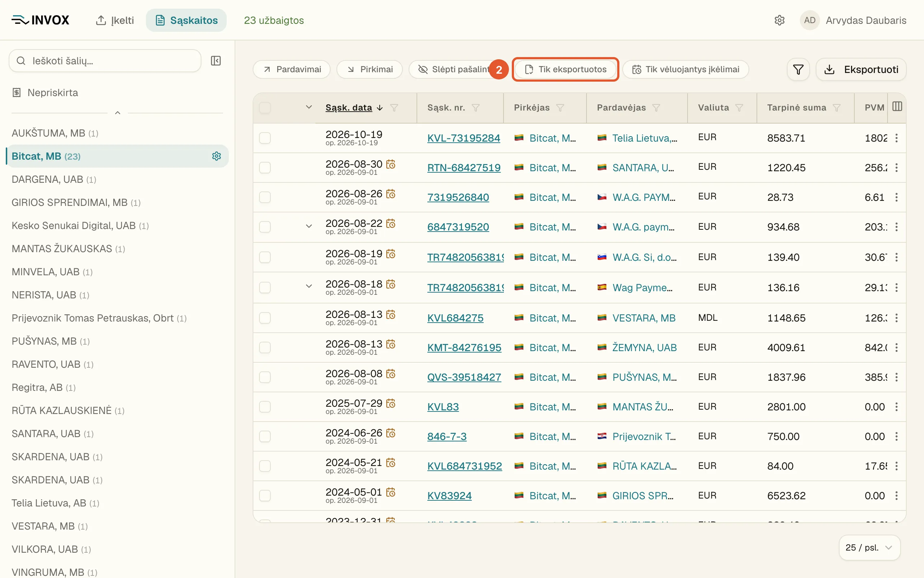Focus the Ieškoti šalių search field
The height and width of the screenshot is (578, 924).
[105, 61]
